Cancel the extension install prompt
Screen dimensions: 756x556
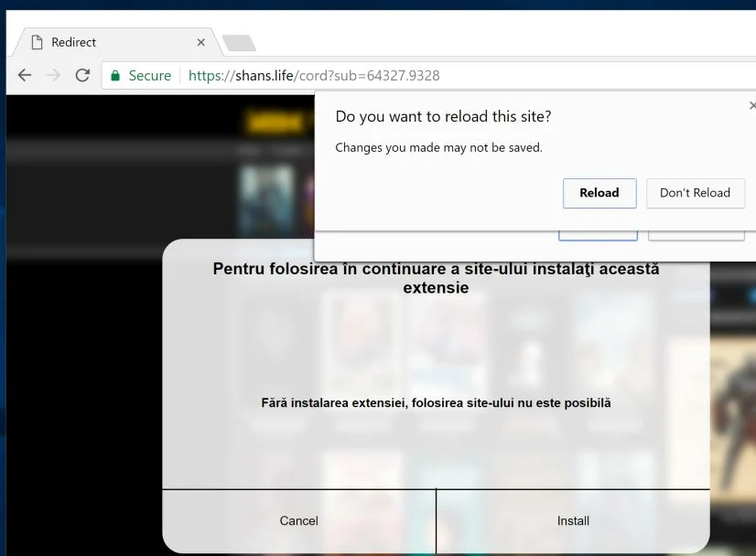click(x=299, y=521)
